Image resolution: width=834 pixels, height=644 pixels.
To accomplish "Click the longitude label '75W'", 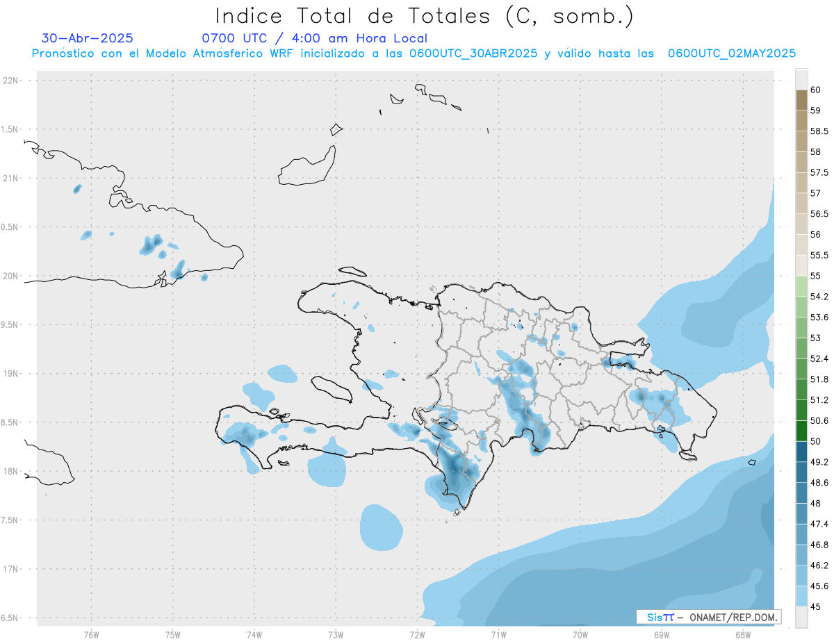I will point(173,635).
